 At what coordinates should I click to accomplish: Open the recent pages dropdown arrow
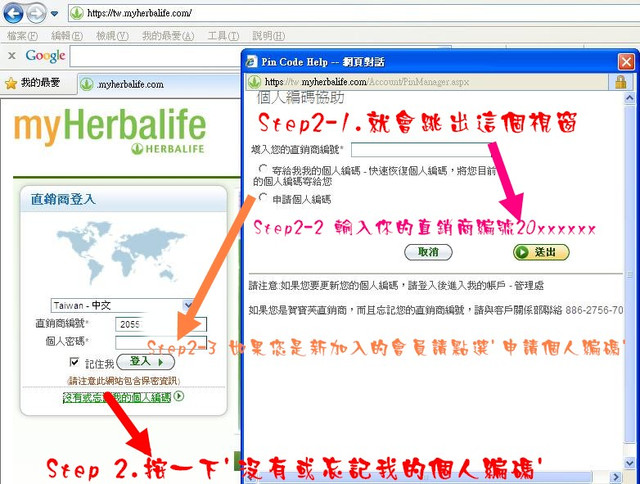click(x=54, y=14)
